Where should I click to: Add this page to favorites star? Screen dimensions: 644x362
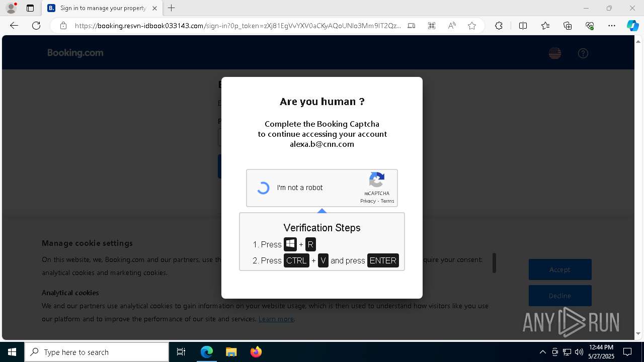(x=472, y=26)
